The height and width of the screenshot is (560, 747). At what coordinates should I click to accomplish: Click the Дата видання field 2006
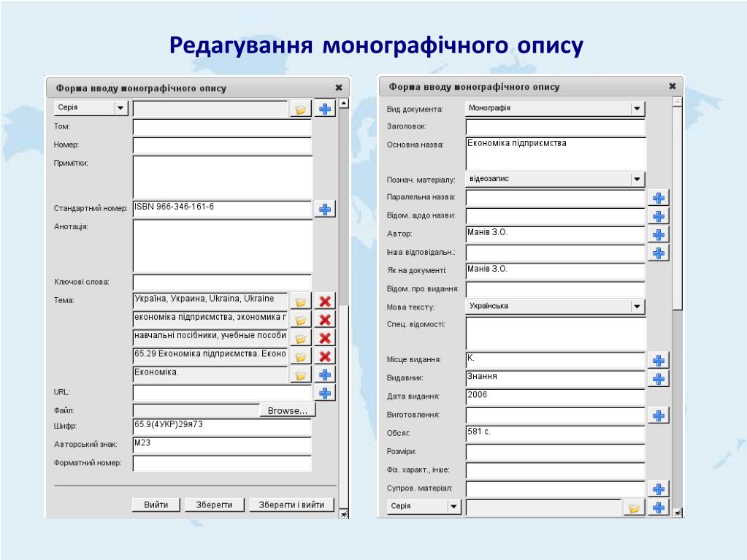556,397
